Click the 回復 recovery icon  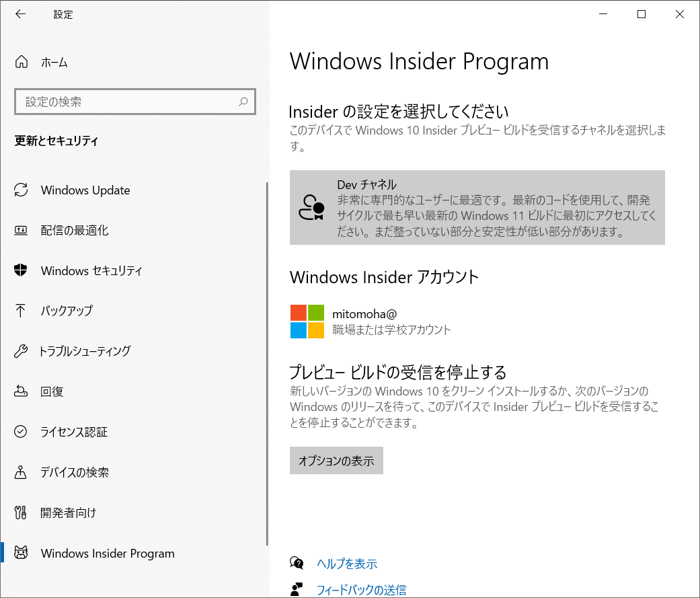pos(21,391)
